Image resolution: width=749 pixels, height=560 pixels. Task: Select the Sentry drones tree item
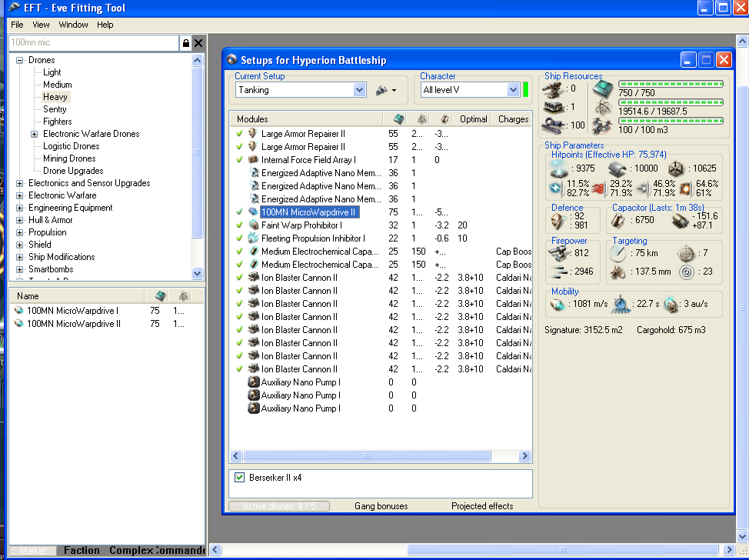tap(55, 109)
